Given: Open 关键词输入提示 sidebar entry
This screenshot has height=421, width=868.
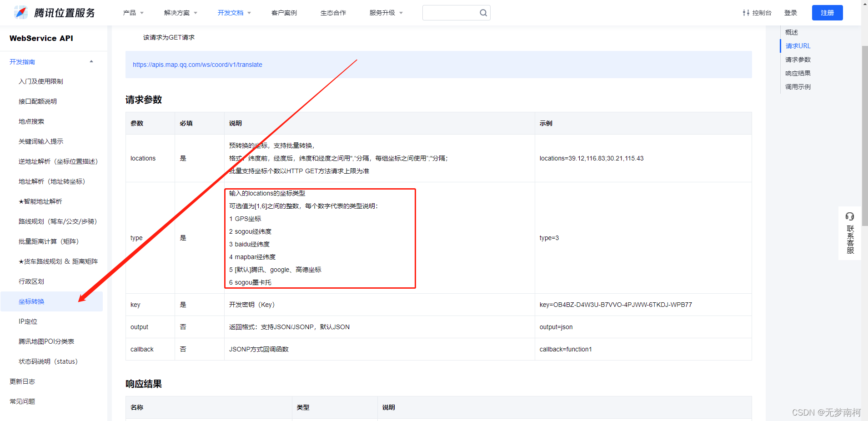Looking at the screenshot, I should [41, 141].
